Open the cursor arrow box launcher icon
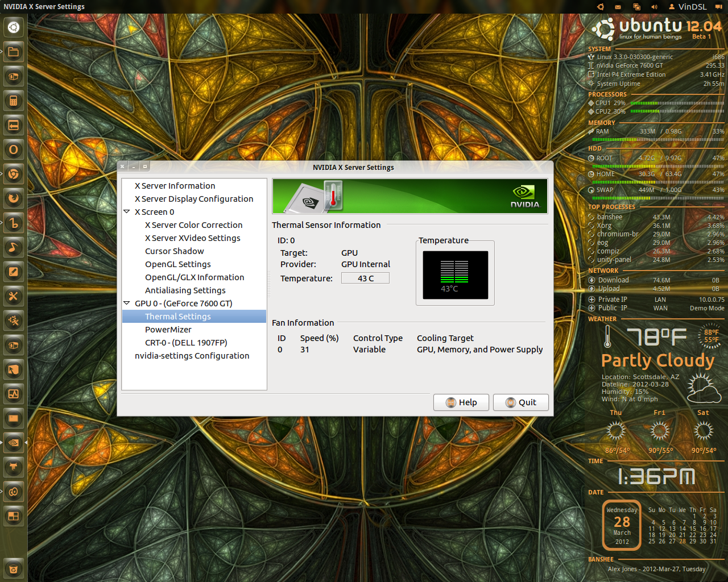This screenshot has width=728, height=582. (14, 369)
